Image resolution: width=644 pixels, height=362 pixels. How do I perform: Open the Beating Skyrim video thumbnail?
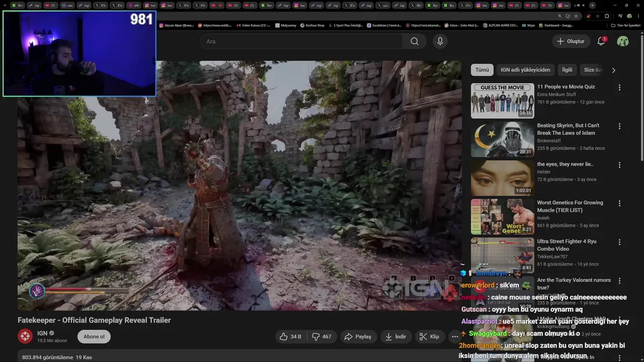click(x=502, y=139)
